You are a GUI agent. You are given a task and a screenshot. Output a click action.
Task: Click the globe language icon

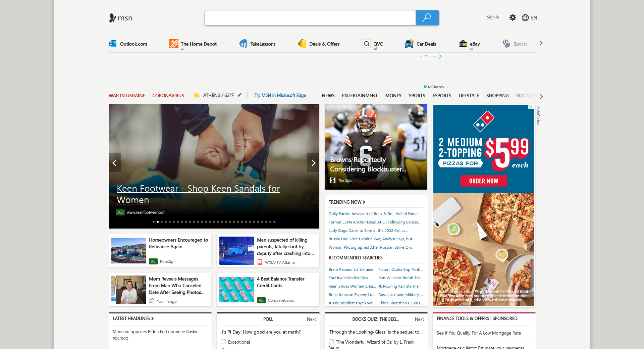click(x=525, y=18)
